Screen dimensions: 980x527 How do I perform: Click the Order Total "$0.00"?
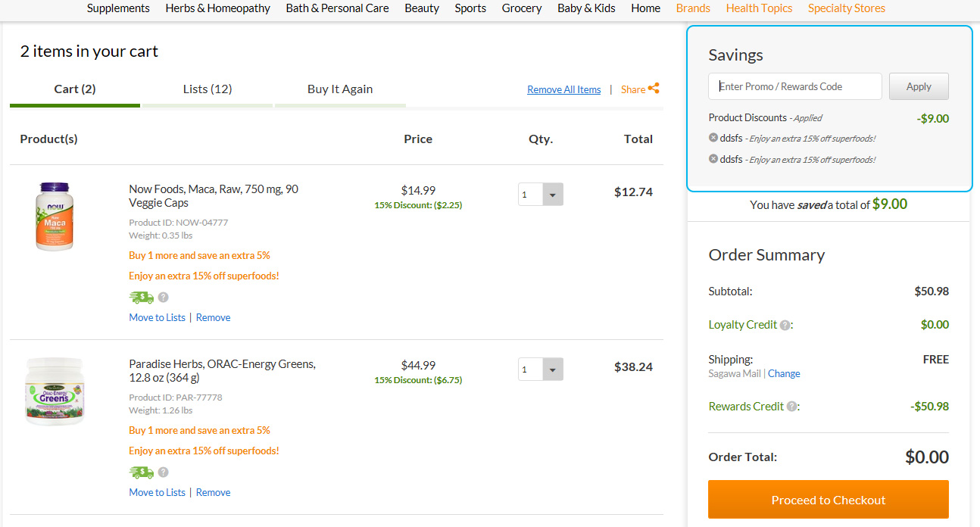coord(927,457)
